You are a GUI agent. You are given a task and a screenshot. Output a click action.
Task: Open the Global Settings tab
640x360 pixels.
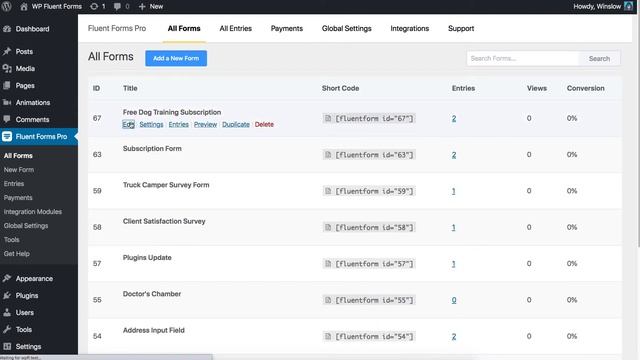click(x=347, y=29)
